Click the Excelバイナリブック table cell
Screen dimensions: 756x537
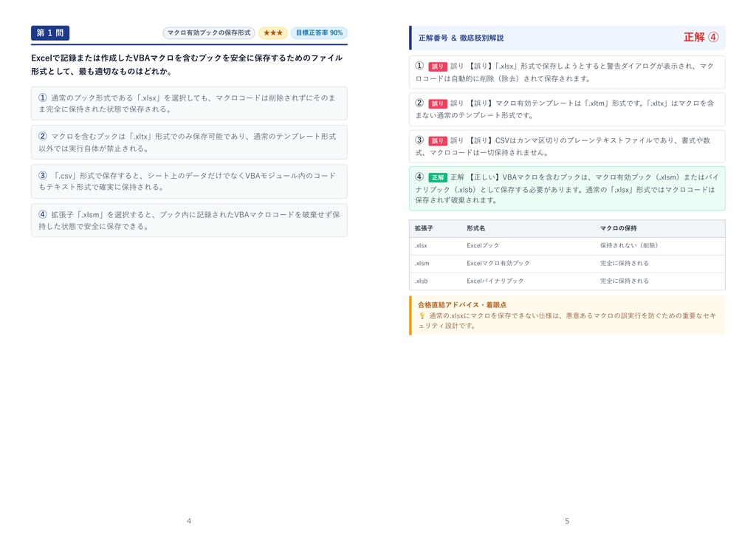tap(495, 281)
